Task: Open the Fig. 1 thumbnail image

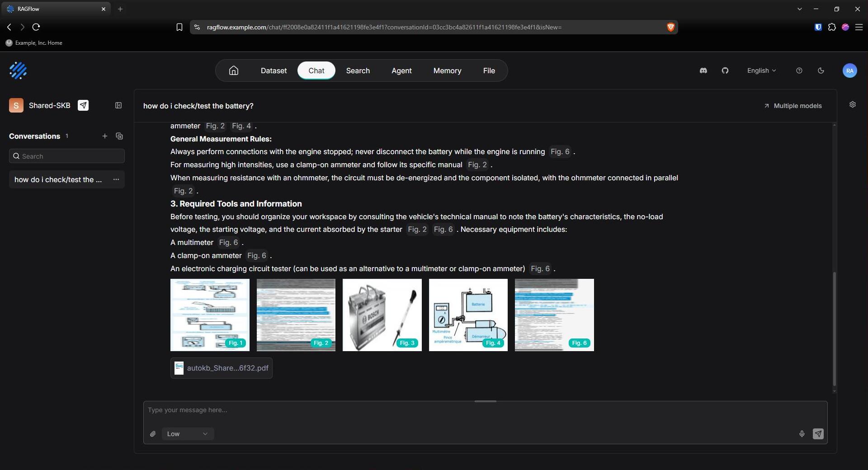Action: (210, 315)
